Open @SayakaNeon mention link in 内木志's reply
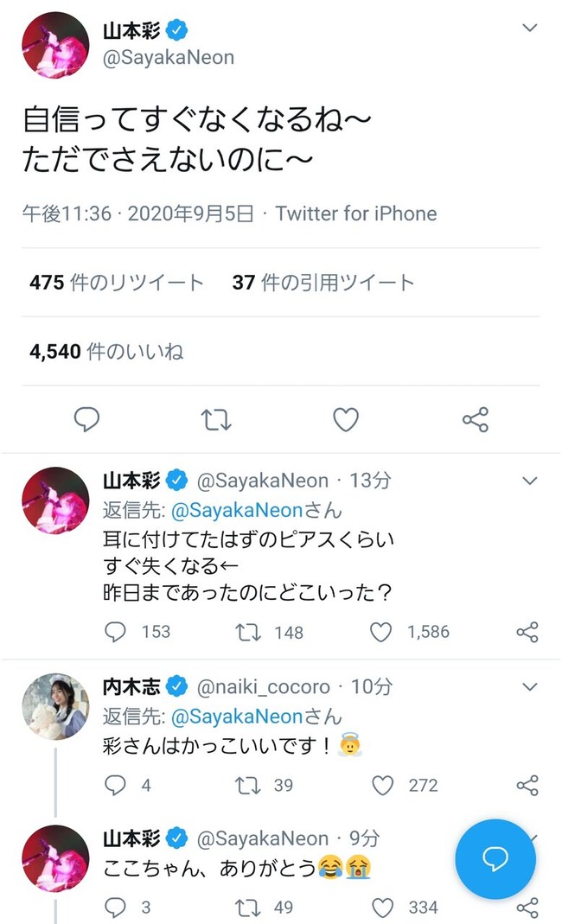 coord(237,717)
